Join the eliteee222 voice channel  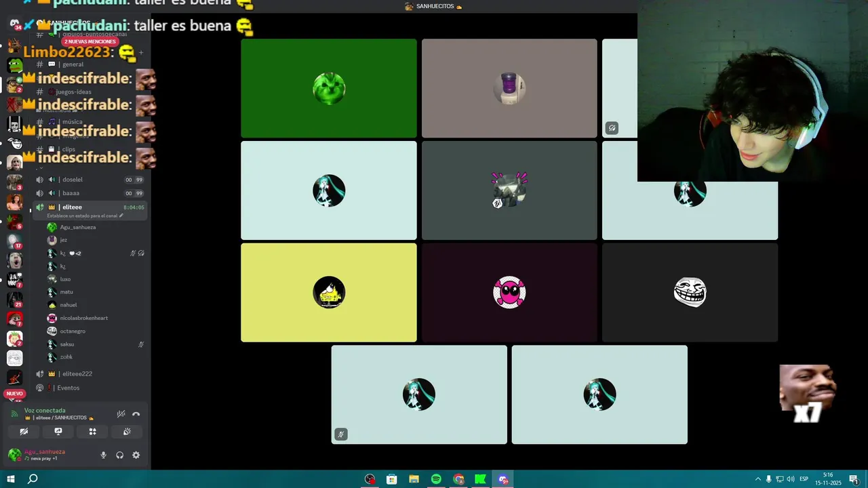[90, 374]
